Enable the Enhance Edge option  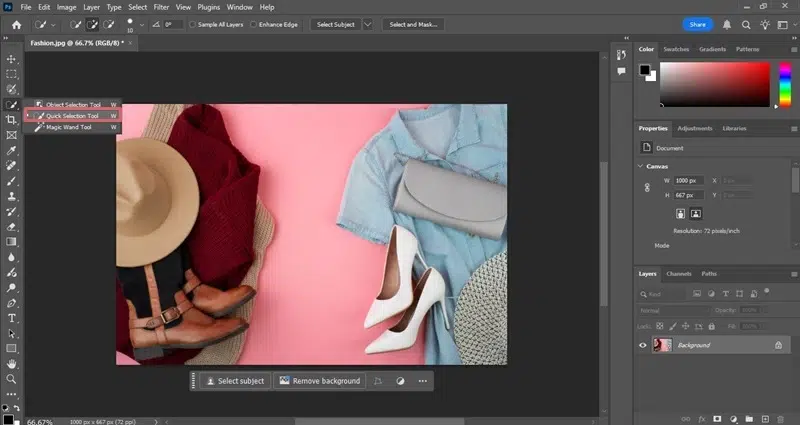pyautogui.click(x=254, y=24)
